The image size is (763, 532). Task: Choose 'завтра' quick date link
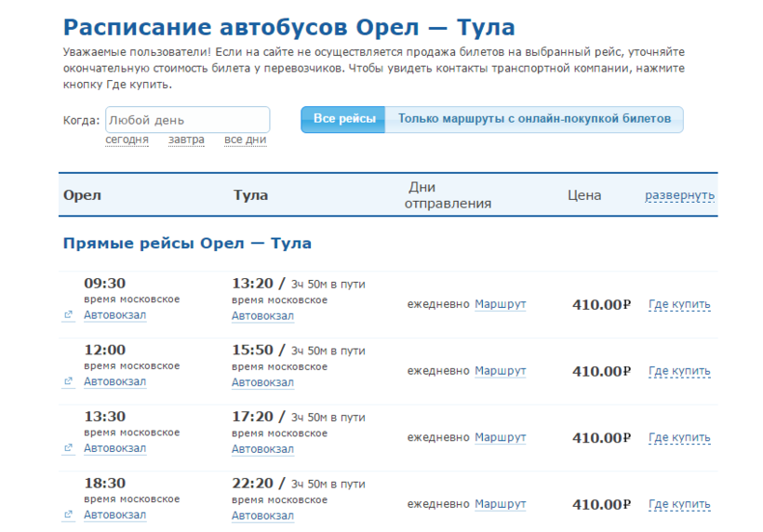[x=186, y=140]
